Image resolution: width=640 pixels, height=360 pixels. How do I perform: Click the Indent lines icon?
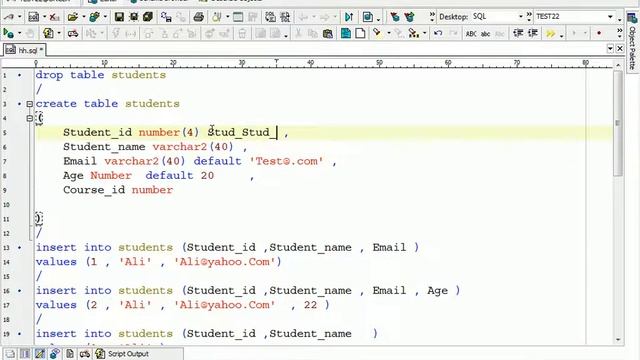click(x=518, y=33)
